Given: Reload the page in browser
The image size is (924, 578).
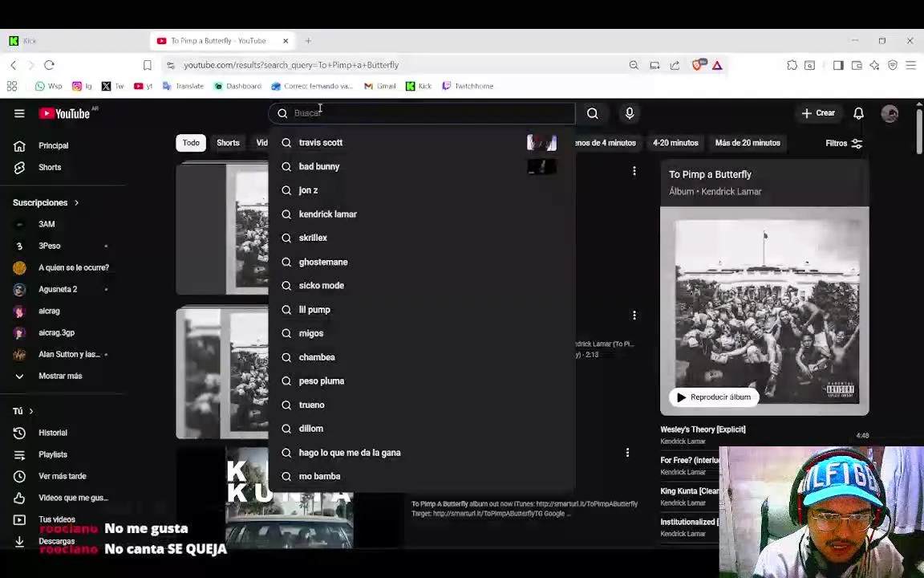Looking at the screenshot, I should pyautogui.click(x=50, y=65).
